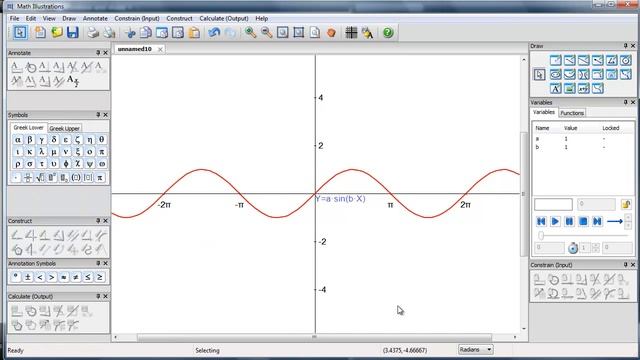The height and width of the screenshot is (360, 640).
Task: Save the document with floppy disk icon
Action: (73, 32)
